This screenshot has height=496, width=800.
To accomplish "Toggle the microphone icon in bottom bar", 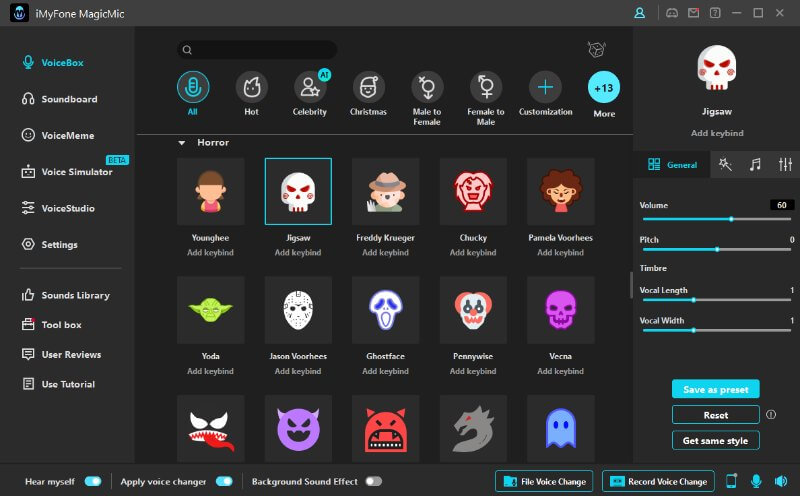I will click(x=756, y=481).
